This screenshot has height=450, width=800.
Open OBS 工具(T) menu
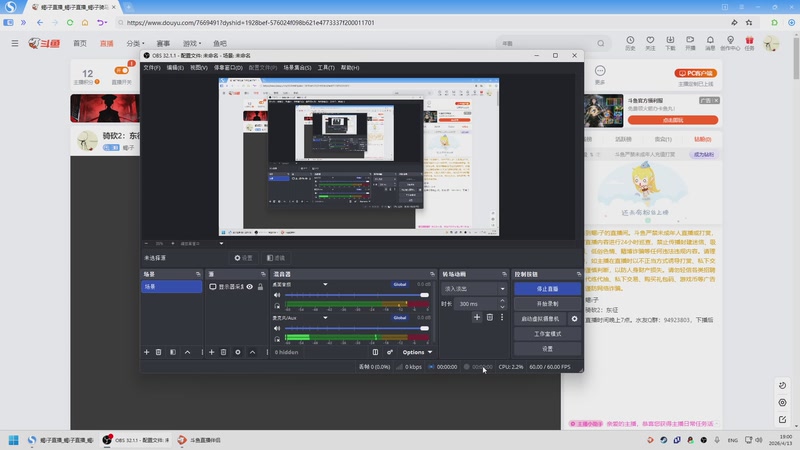pyautogui.click(x=326, y=67)
